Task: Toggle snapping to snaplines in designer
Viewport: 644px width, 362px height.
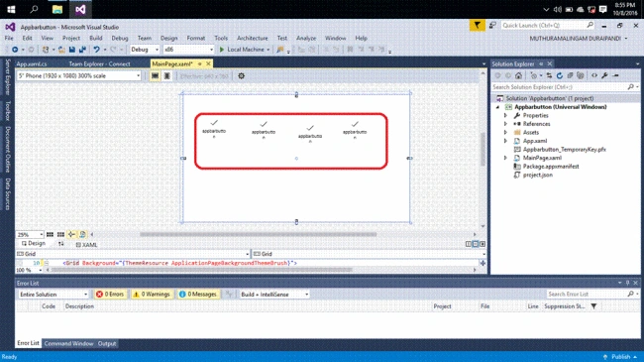Action: (x=71, y=234)
